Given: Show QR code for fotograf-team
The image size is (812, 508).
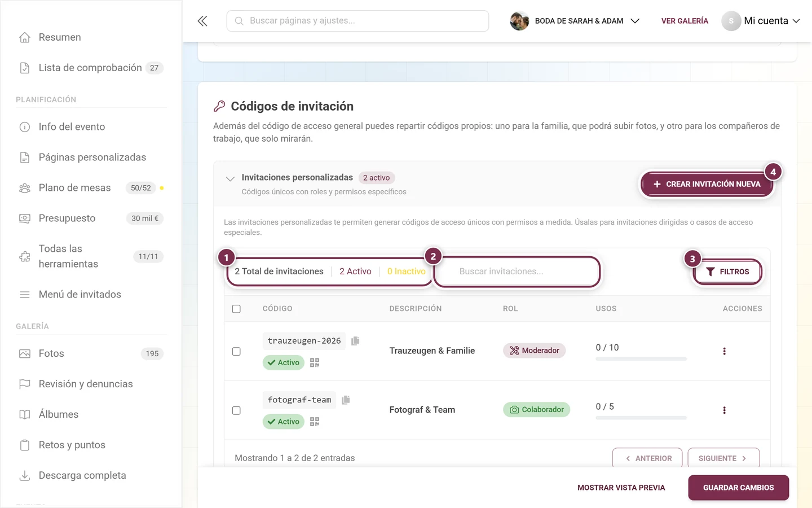Looking at the screenshot, I should [x=315, y=422].
